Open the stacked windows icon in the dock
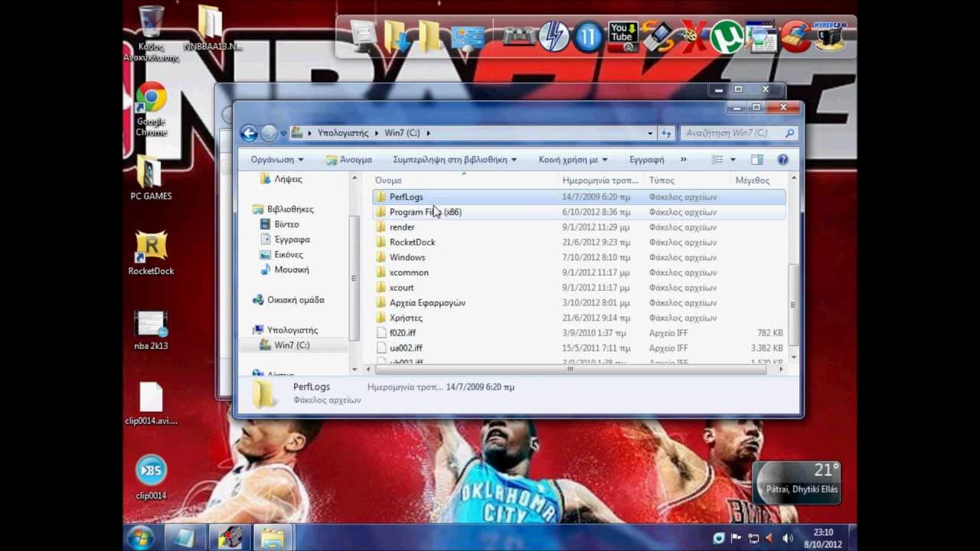Screen dimensions: 980x551 pos(761,37)
